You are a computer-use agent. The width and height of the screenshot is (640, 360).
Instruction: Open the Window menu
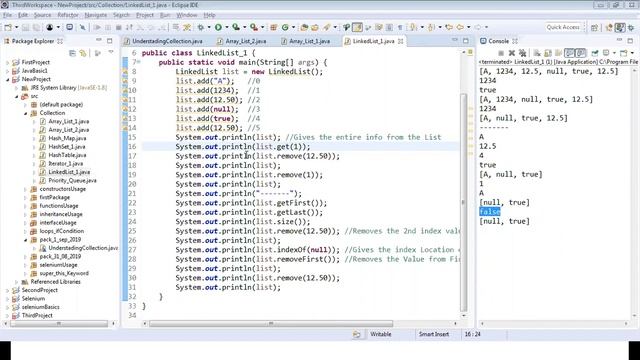187,15
